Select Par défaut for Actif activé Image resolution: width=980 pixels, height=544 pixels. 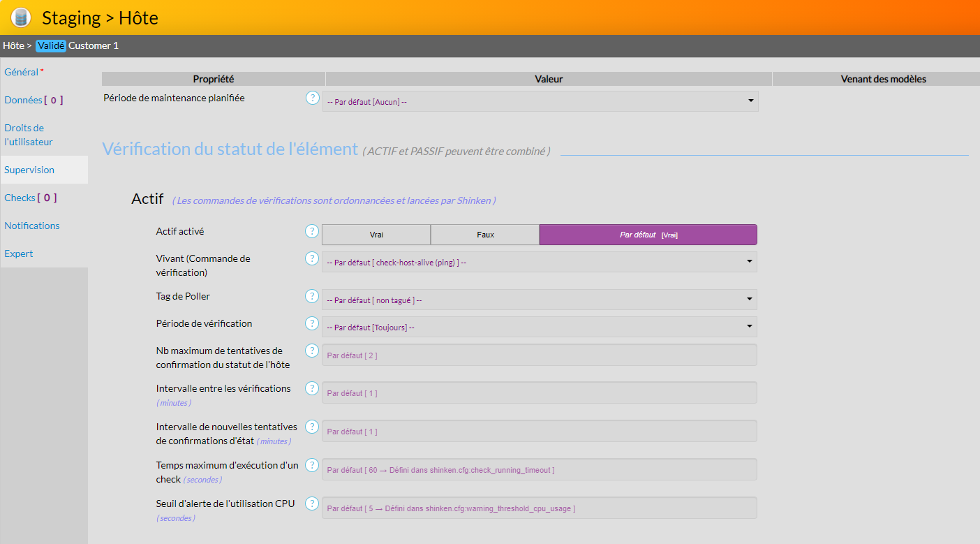648,235
